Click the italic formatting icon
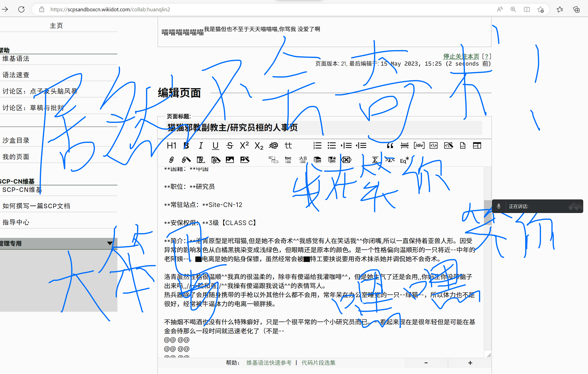 coord(201,145)
